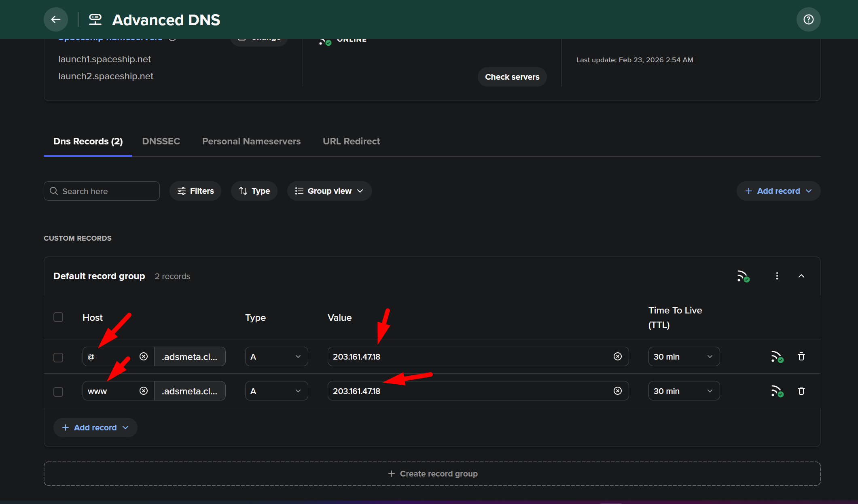Click trash icon for www record
This screenshot has height=504, width=858.
coord(801,391)
